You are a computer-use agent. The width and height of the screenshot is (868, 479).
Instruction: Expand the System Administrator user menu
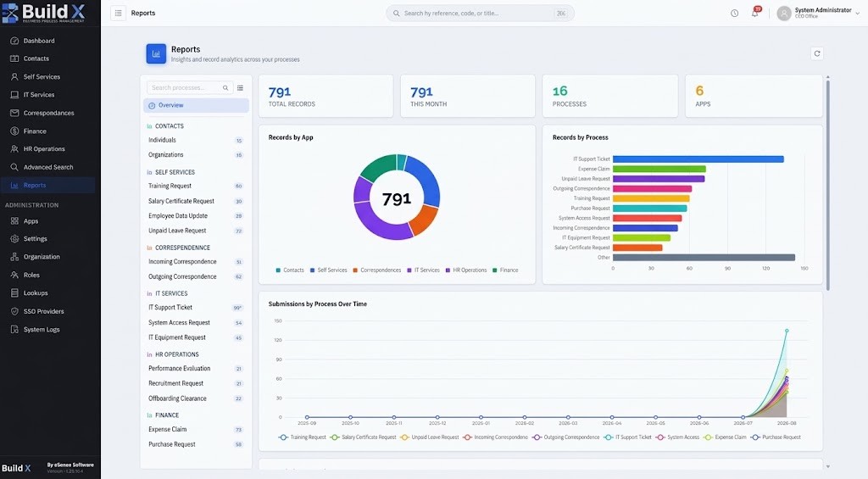click(x=858, y=14)
